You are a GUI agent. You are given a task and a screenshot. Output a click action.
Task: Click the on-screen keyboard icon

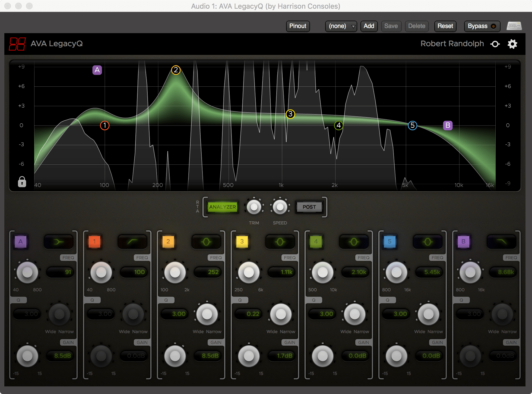(x=514, y=26)
